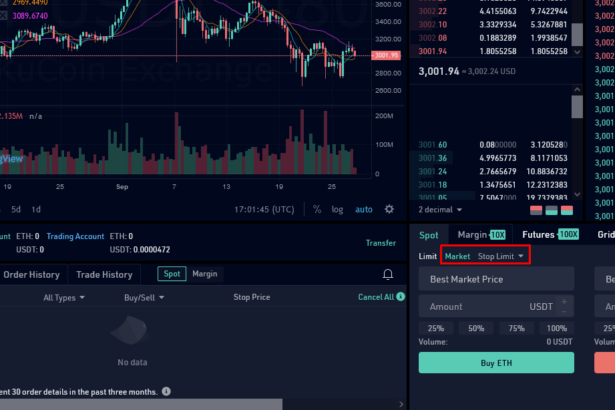Select sell order at 3002.22
The width and height of the screenshot is (615, 410).
[494, 11]
